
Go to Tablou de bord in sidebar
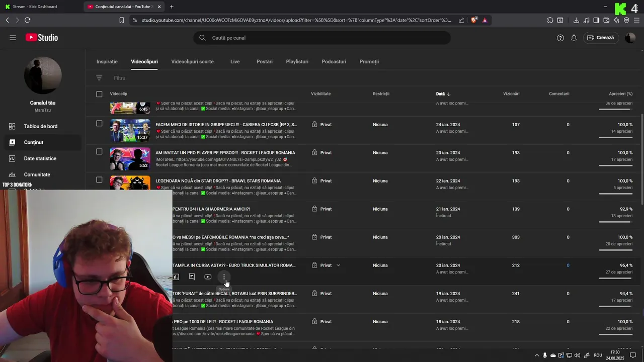[40, 126]
